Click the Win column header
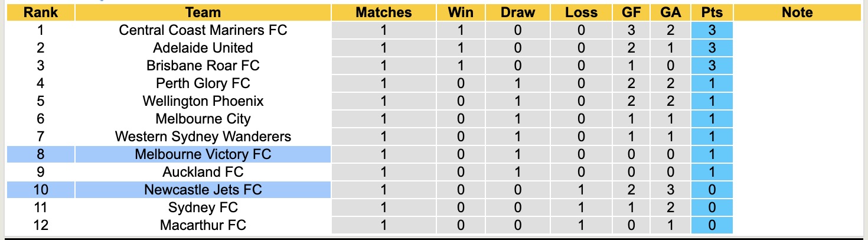 pyautogui.click(x=461, y=12)
